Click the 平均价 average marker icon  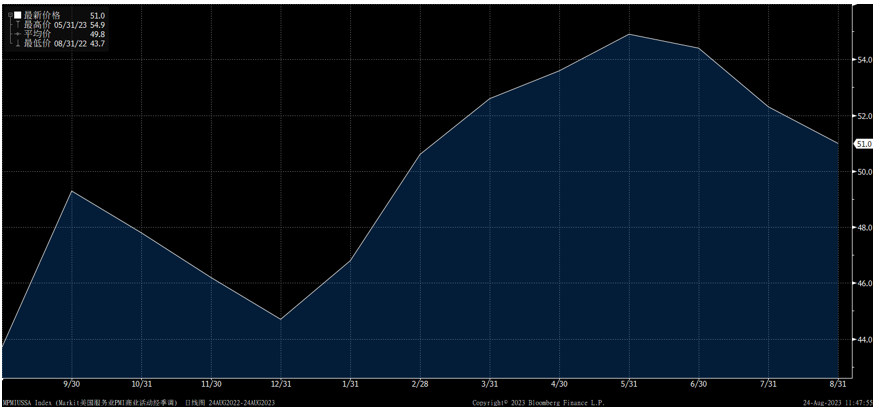tap(17, 35)
